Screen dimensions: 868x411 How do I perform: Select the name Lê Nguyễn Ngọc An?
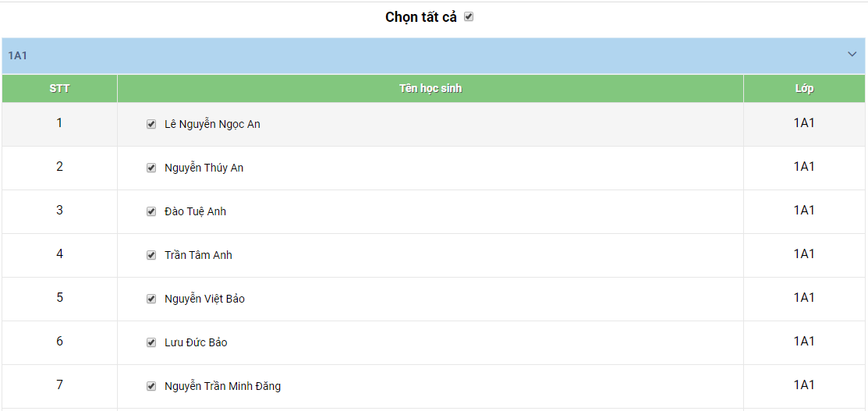pos(212,124)
